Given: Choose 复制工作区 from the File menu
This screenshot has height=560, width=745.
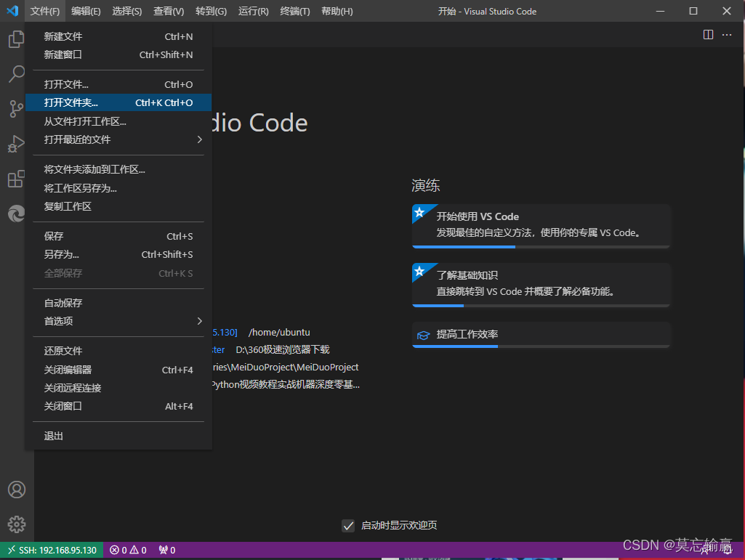Looking at the screenshot, I should pos(118,206).
